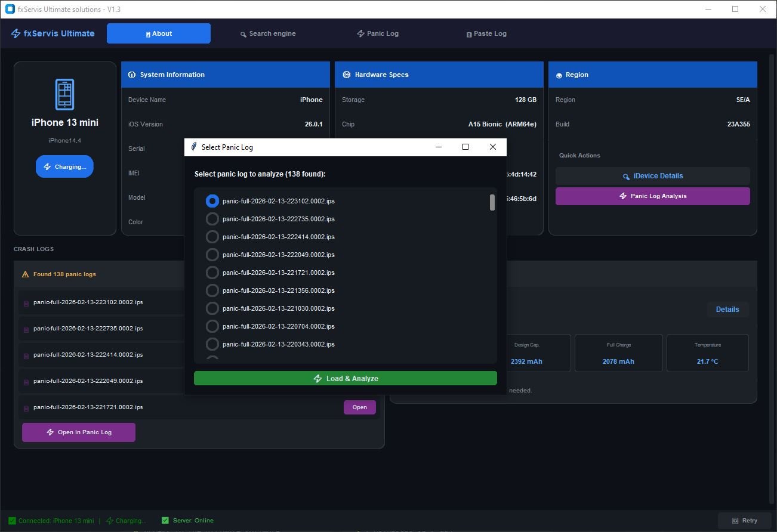Click panic-full-2026-02-13-222735.0002.ips in Crash Logs
The width and height of the screenshot is (777, 532).
88,329
